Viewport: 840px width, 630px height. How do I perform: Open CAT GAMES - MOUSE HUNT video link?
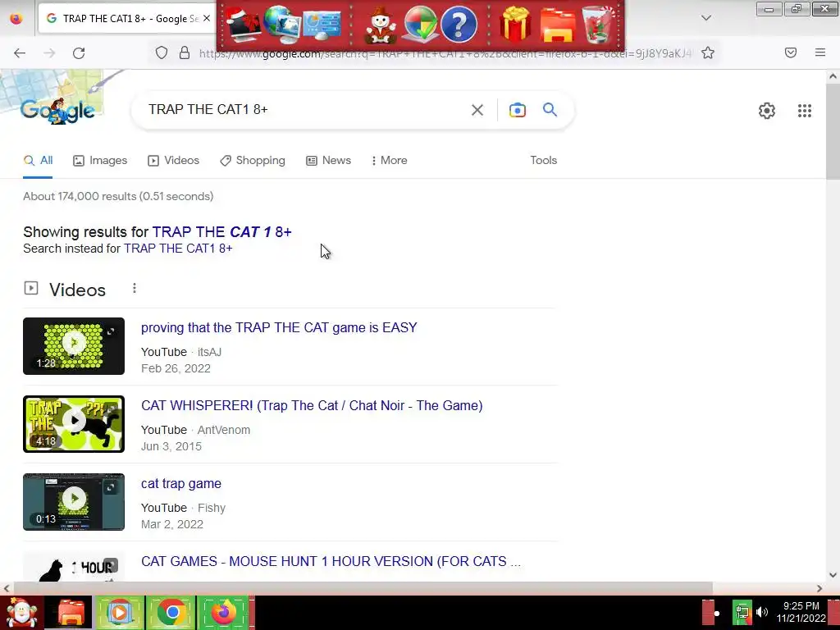(331, 561)
